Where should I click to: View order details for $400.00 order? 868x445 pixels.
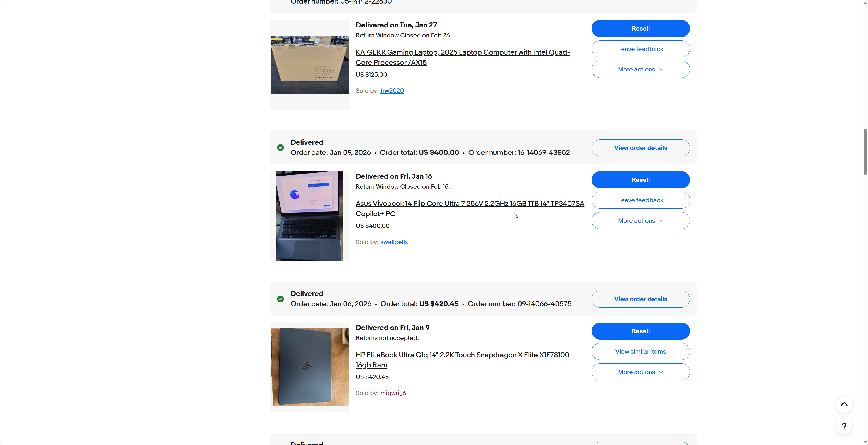pos(641,148)
